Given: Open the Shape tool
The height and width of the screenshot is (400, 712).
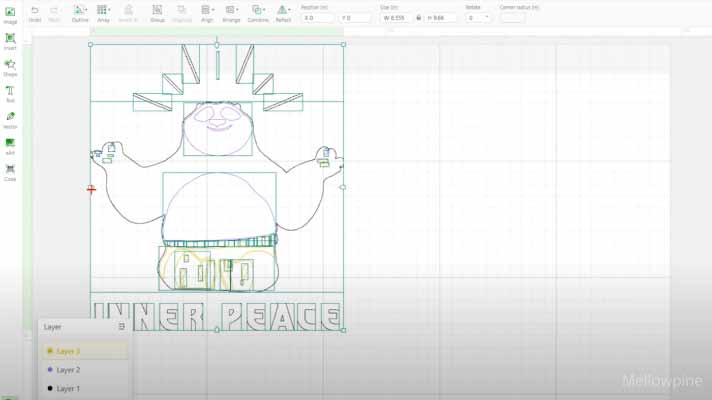Looking at the screenshot, I should coord(10,66).
